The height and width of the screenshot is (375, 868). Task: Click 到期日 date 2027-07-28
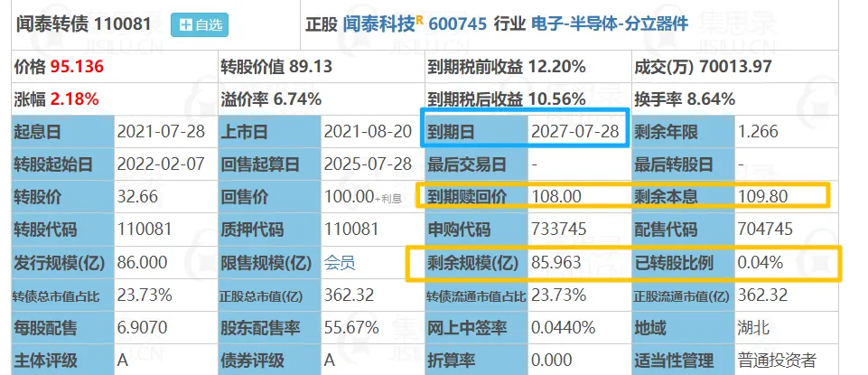tap(575, 132)
